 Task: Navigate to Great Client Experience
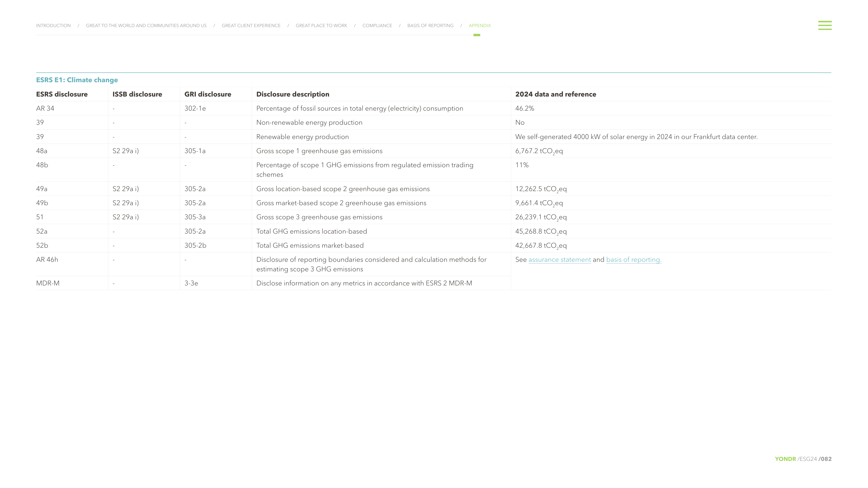pyautogui.click(x=251, y=26)
